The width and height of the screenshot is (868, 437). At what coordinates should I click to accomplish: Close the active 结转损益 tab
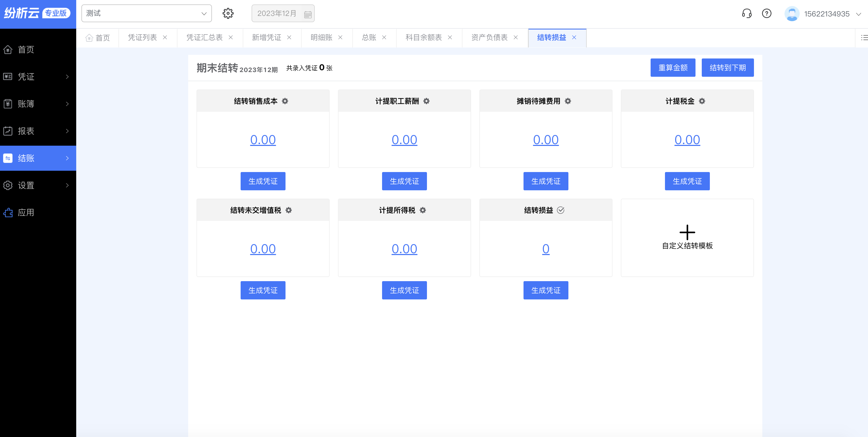574,37
